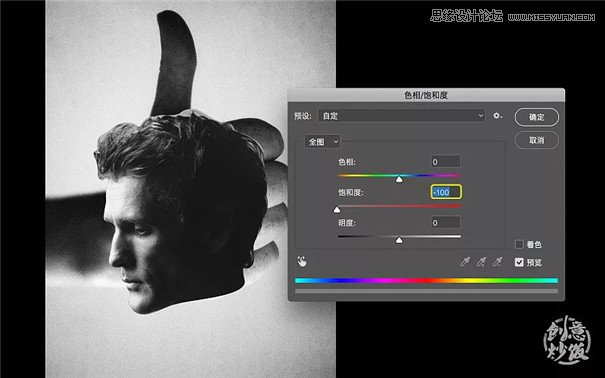Click the 明度: label
This screenshot has height=378, width=605.
tap(347, 223)
